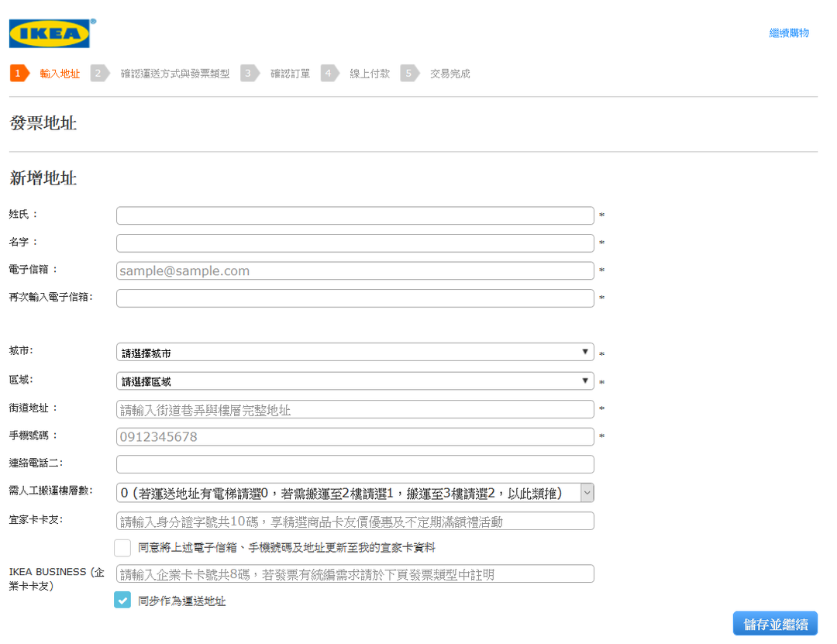Viewport: 837px width, 644px height.
Task: Click the 同意將上述電子信箱 consent text
Action: [x=287, y=548]
